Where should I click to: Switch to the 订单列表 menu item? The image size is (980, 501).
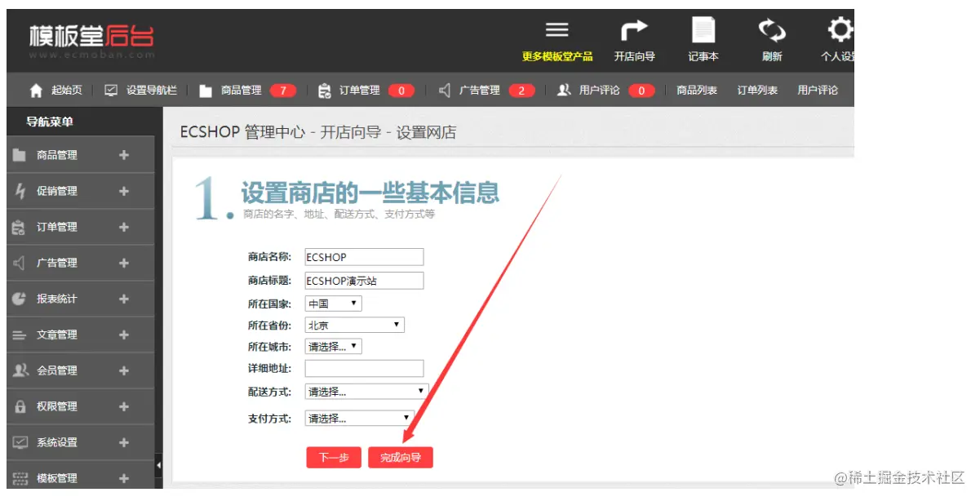(x=757, y=91)
